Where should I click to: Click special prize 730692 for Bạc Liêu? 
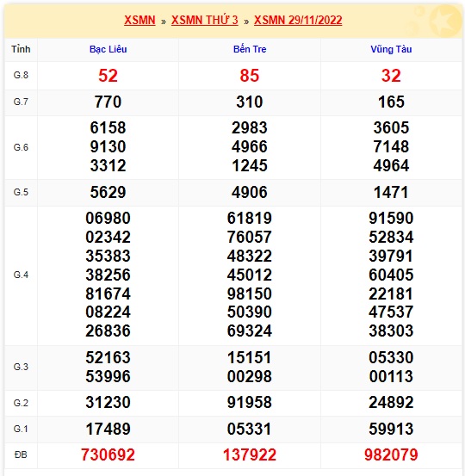click(x=108, y=455)
